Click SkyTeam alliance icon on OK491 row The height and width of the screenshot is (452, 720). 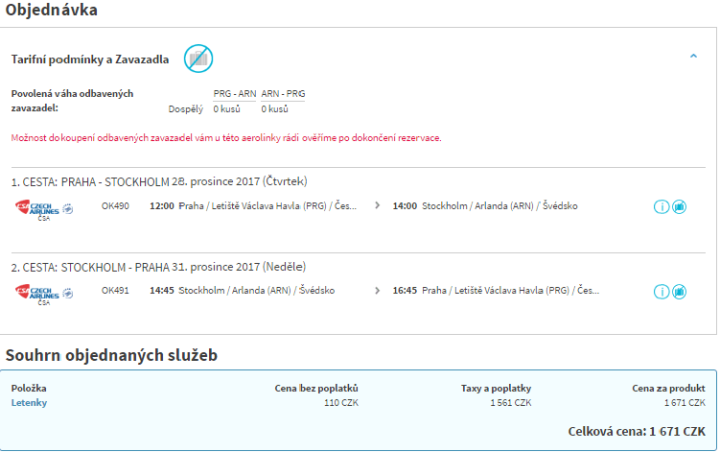click(x=69, y=293)
